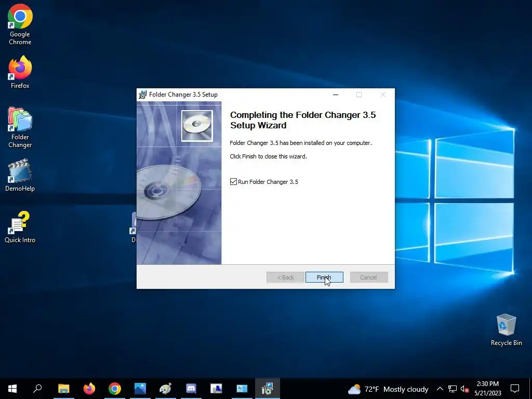Click the muted volume tray icon

pos(464,389)
